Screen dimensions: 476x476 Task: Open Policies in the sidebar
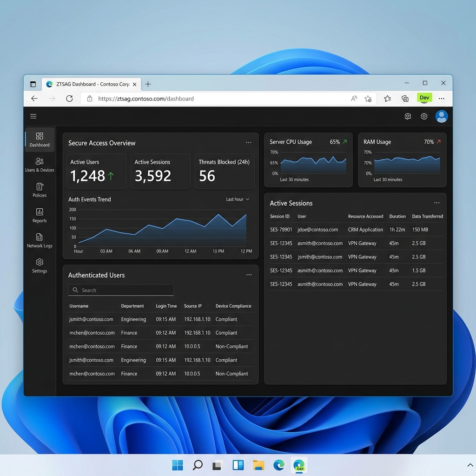[40, 190]
